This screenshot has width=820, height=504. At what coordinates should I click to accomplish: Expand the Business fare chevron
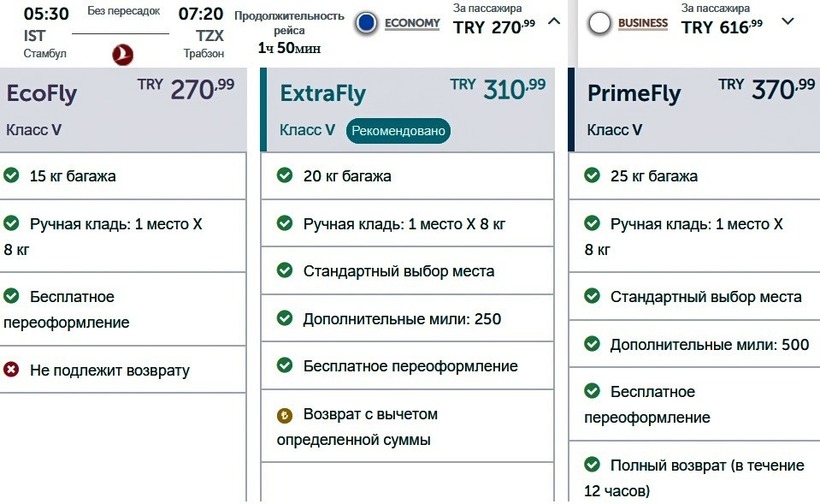click(787, 20)
